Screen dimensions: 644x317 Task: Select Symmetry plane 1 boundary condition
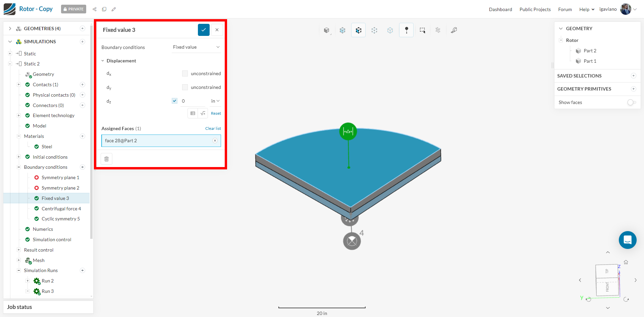[x=60, y=177]
